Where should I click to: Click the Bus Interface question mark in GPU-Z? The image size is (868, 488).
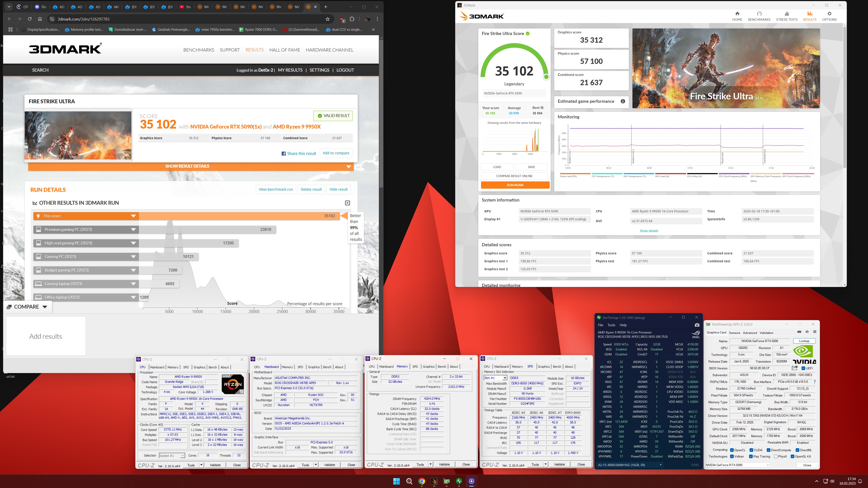(815, 382)
